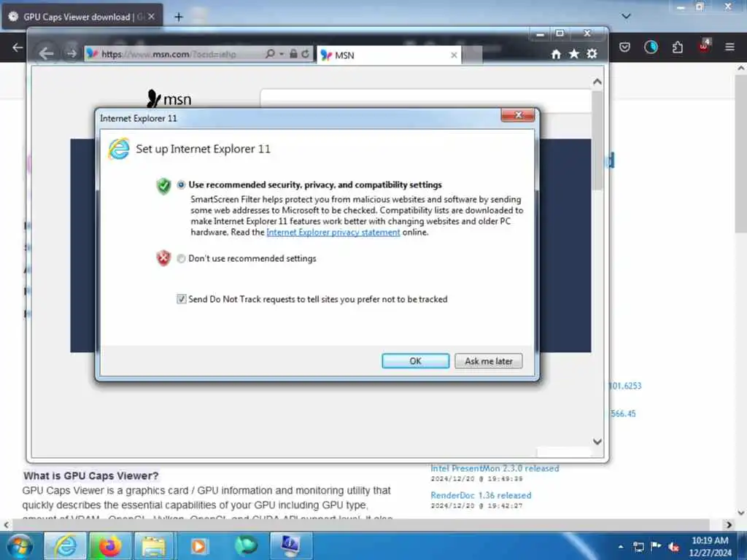Close the GPU Caps Viewer Firefox tab
This screenshot has width=747, height=560.
click(151, 17)
